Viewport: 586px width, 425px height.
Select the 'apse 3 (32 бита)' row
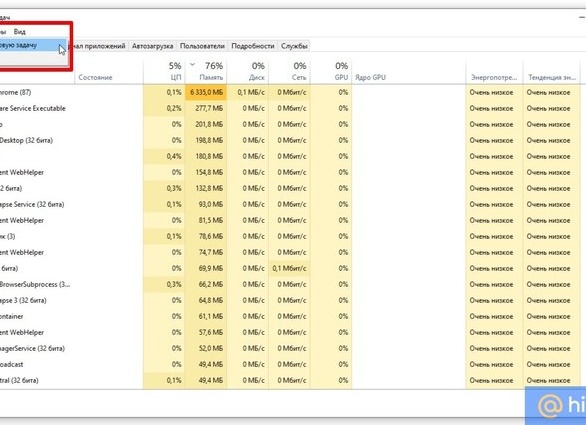pyautogui.click(x=290, y=300)
